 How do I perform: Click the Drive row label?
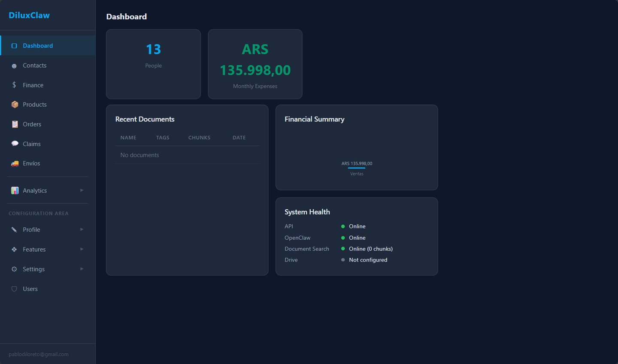click(x=291, y=260)
